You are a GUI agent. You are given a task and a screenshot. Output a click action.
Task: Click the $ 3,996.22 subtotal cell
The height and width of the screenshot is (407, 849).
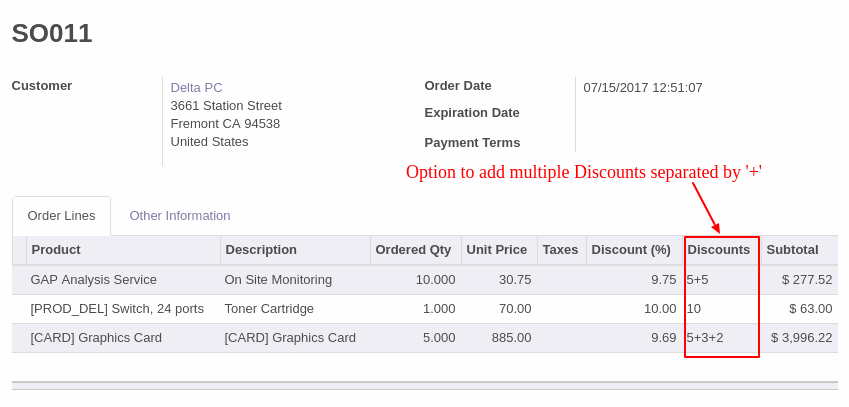(801, 338)
